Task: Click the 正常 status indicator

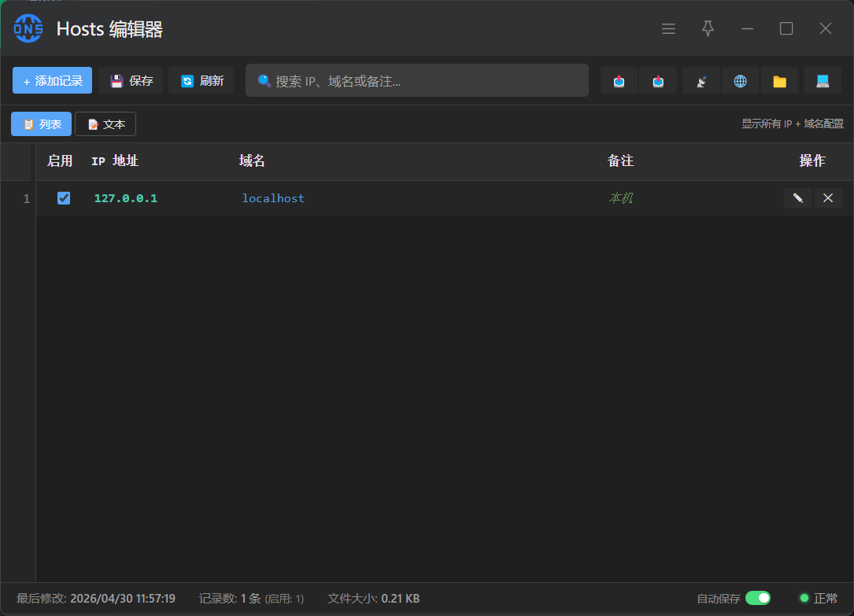Action: (x=819, y=599)
